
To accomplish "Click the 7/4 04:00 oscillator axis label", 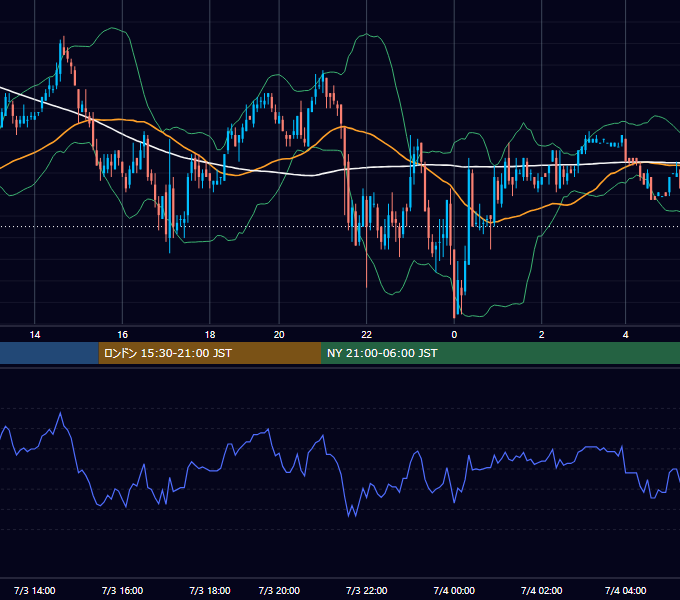I will coord(625,590).
